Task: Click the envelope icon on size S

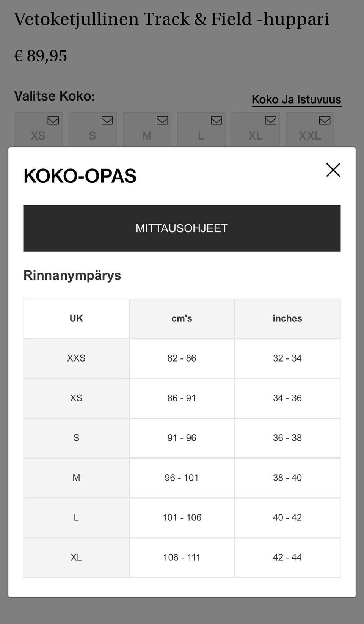Action: click(x=107, y=120)
